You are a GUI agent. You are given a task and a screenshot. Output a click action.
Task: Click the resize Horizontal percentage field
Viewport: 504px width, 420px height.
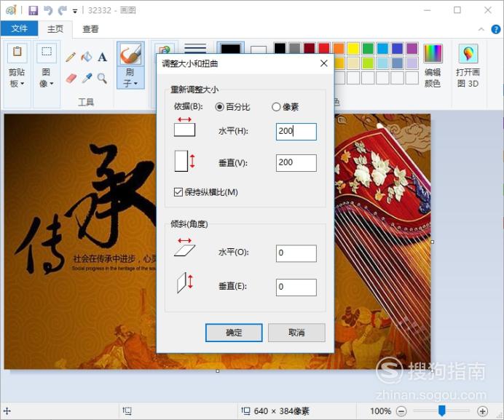[x=296, y=132]
